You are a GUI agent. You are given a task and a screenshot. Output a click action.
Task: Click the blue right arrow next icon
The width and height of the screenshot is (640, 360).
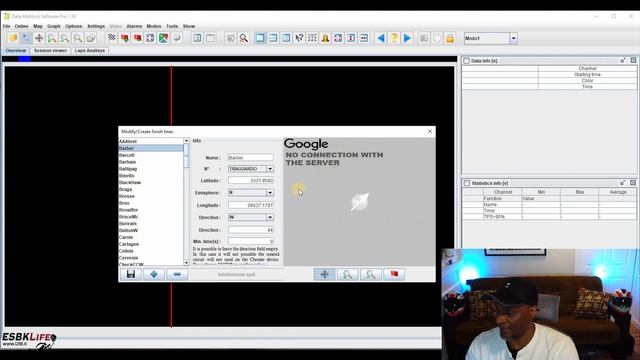click(407, 38)
